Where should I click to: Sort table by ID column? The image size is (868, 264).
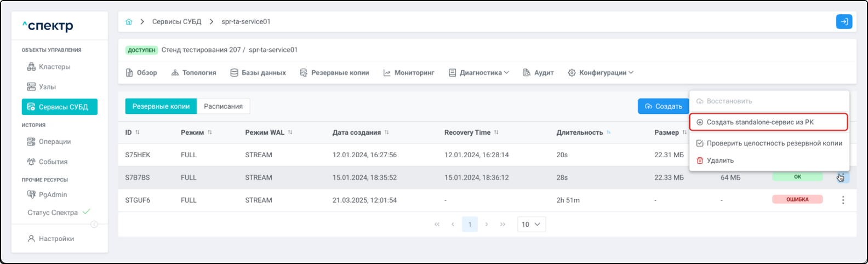coord(137,133)
